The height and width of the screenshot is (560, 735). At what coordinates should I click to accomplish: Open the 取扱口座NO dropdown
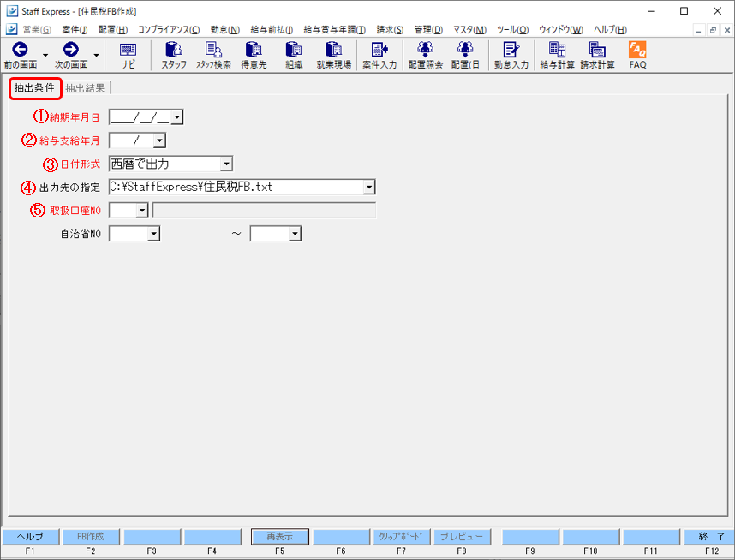(x=142, y=211)
